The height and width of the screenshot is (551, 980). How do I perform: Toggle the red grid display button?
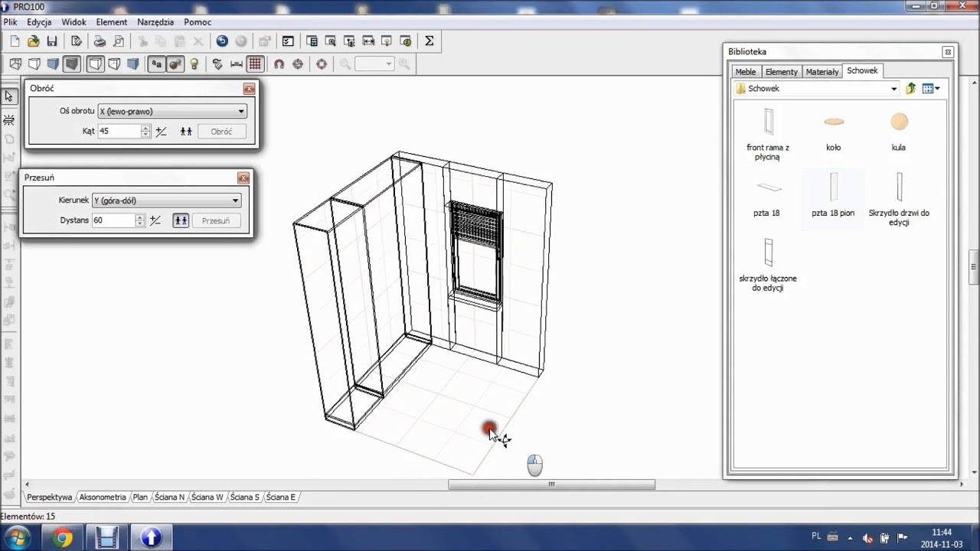(x=255, y=64)
